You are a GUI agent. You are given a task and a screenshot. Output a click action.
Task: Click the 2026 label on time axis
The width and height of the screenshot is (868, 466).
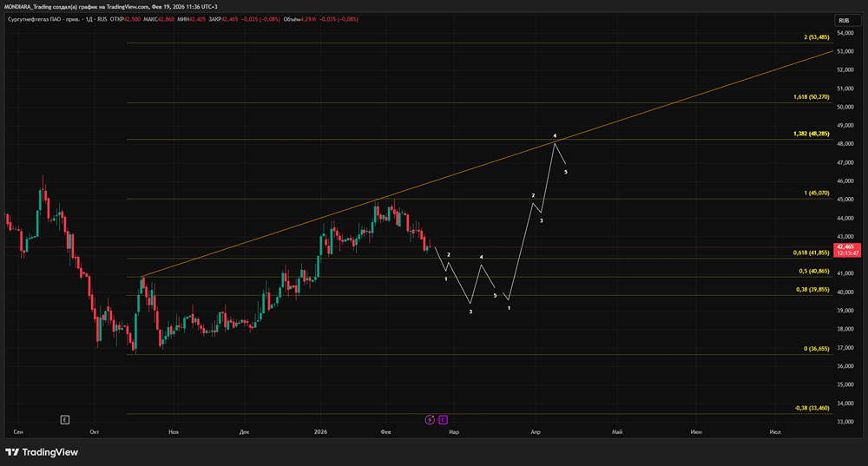[x=320, y=431]
